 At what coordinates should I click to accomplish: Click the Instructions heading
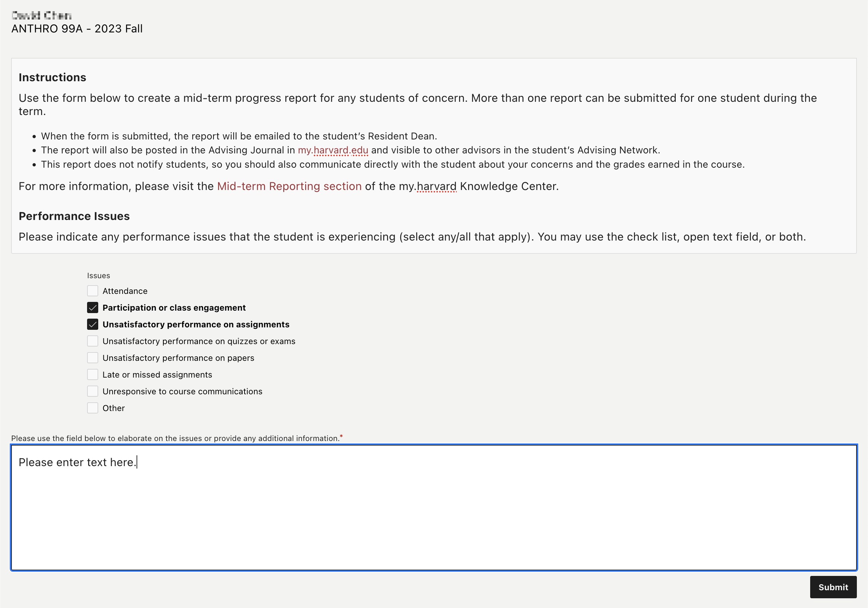pyautogui.click(x=53, y=77)
